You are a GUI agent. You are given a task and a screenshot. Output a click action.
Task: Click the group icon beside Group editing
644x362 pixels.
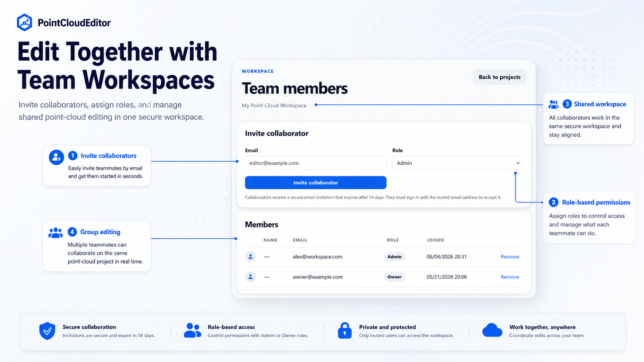[55, 233]
